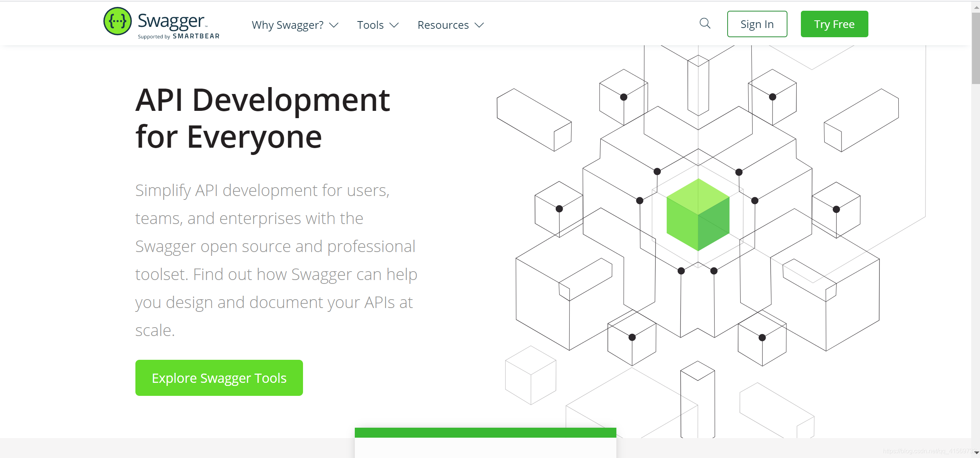The height and width of the screenshot is (458, 980).
Task: Click the green cube illustration
Action: point(698,214)
